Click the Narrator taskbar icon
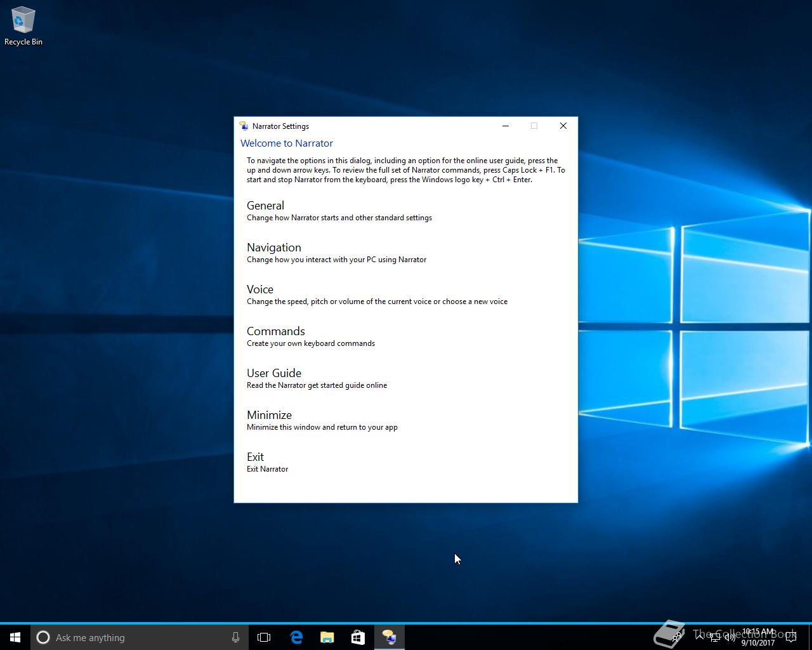The height and width of the screenshot is (650, 812). pyautogui.click(x=389, y=637)
